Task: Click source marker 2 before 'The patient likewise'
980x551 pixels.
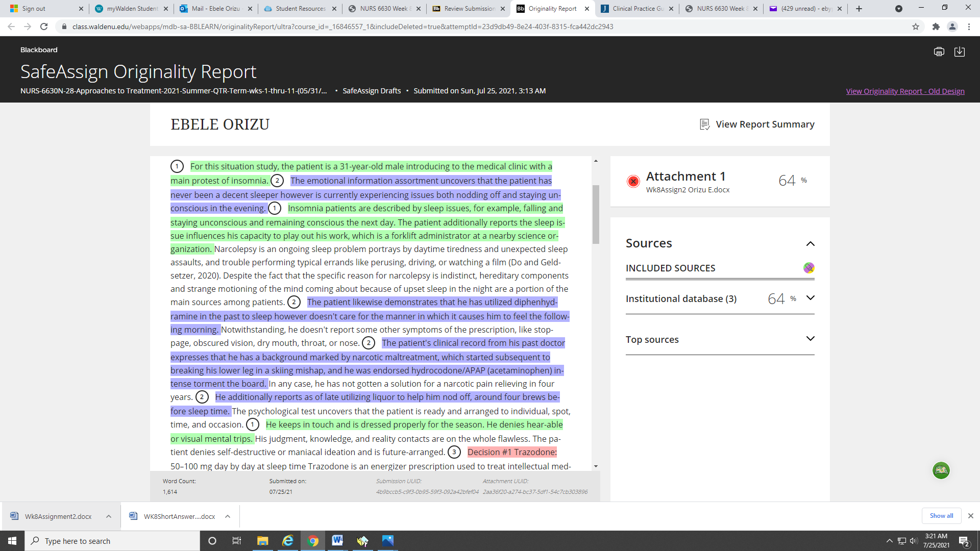Action: click(x=294, y=302)
